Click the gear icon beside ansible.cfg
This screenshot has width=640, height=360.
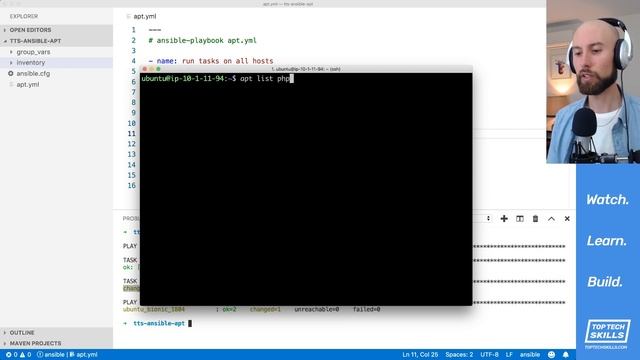point(11,73)
